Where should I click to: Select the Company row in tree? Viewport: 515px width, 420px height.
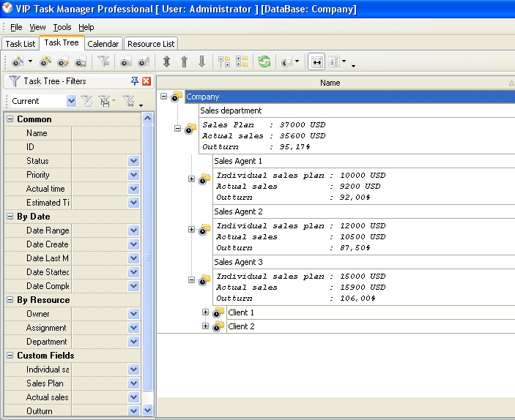click(349, 97)
